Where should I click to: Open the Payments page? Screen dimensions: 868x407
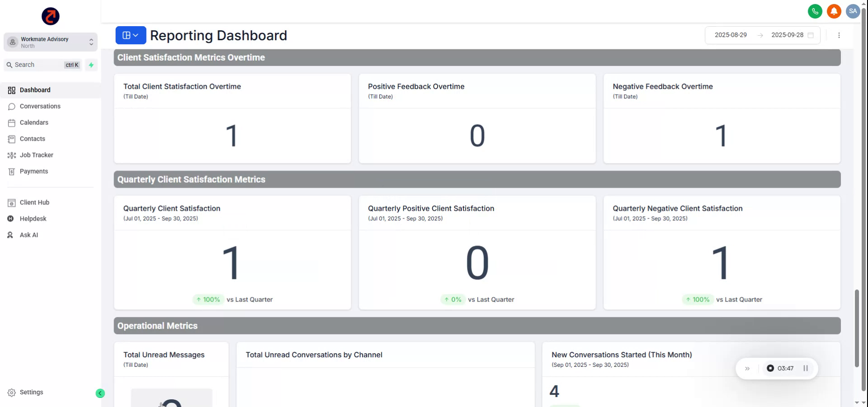[33, 171]
